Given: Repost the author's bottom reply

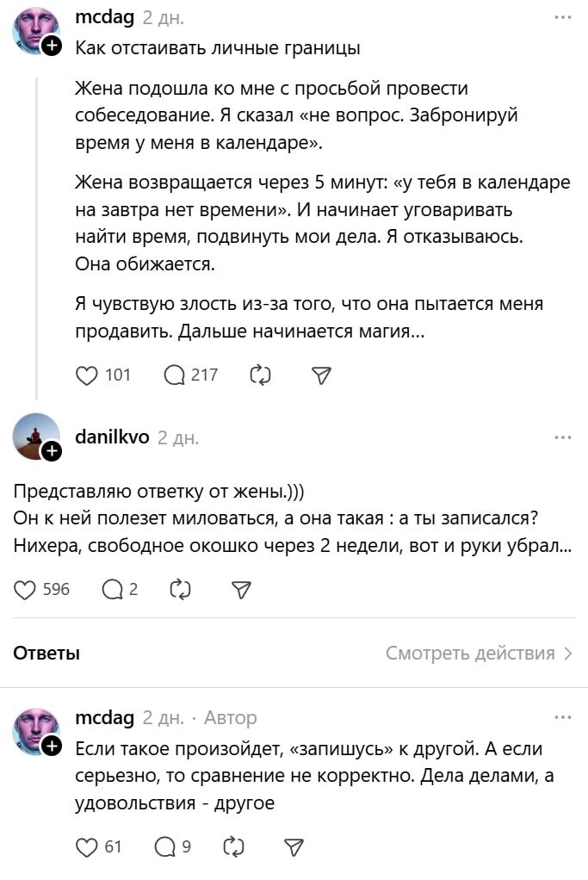Looking at the screenshot, I should [233, 847].
